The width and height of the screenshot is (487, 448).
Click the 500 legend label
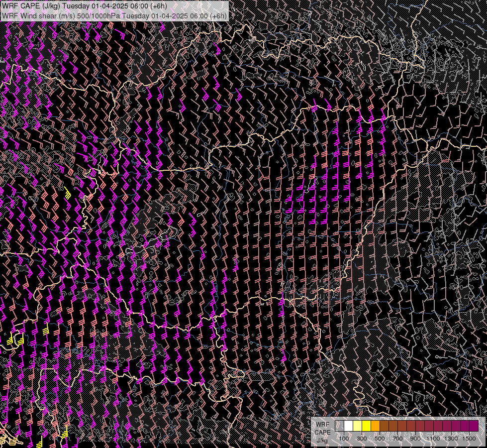(x=380, y=439)
